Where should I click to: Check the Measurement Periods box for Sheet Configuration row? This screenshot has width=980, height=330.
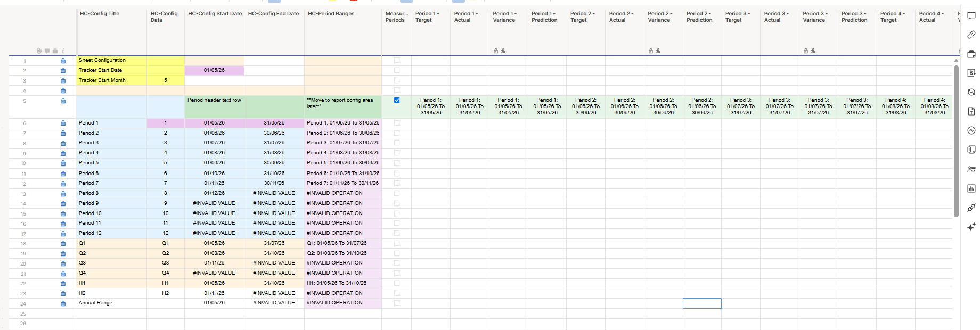click(x=397, y=60)
